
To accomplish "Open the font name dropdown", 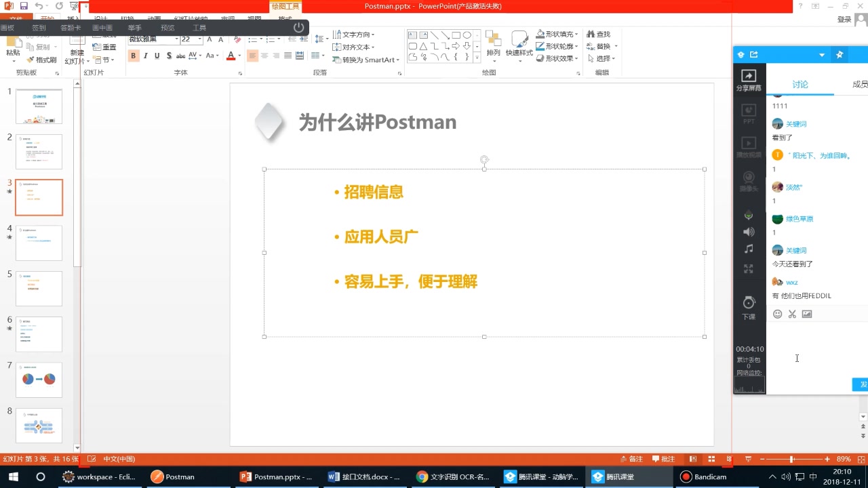I will (176, 39).
